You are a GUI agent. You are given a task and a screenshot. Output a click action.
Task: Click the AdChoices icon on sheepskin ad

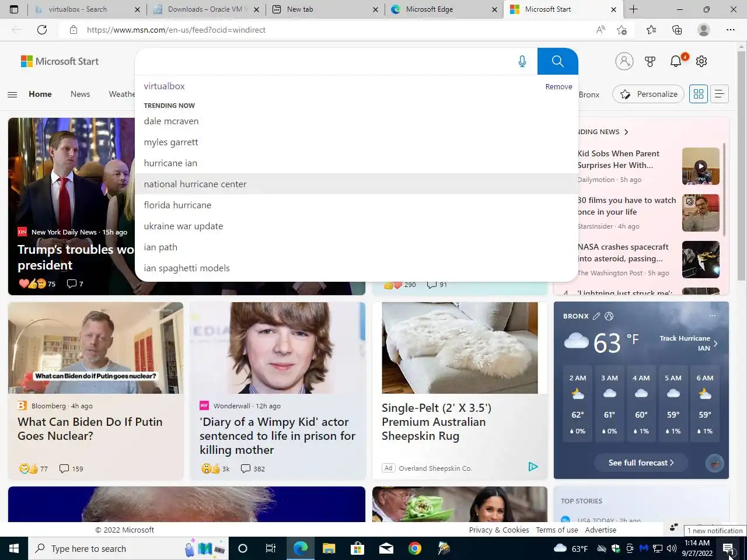click(533, 467)
